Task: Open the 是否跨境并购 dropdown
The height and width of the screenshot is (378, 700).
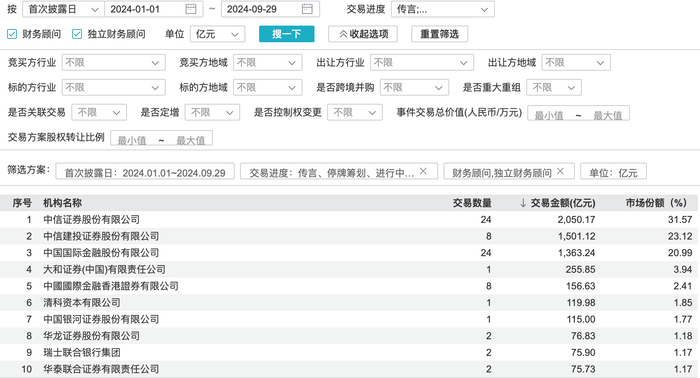Action: pos(414,87)
